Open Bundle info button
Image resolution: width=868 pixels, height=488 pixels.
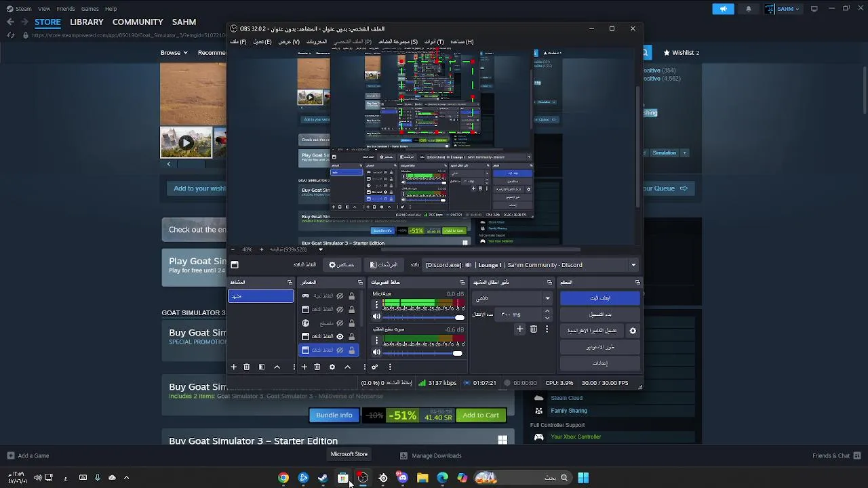coord(334,415)
